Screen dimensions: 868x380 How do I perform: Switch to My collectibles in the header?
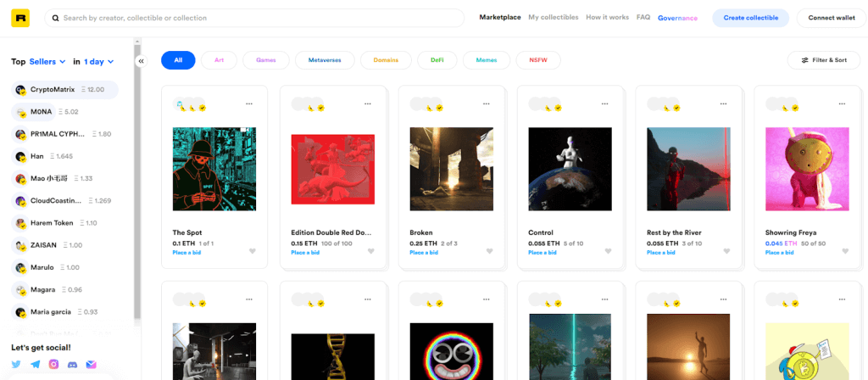[553, 18]
